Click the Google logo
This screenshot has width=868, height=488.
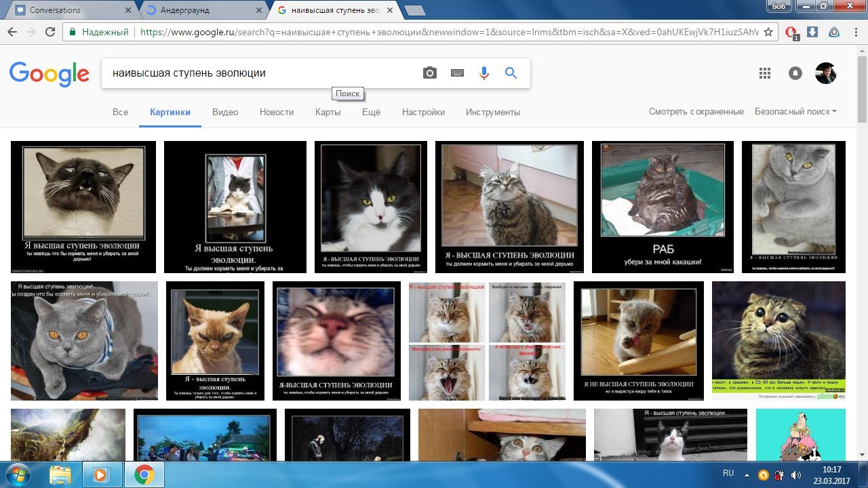point(50,74)
